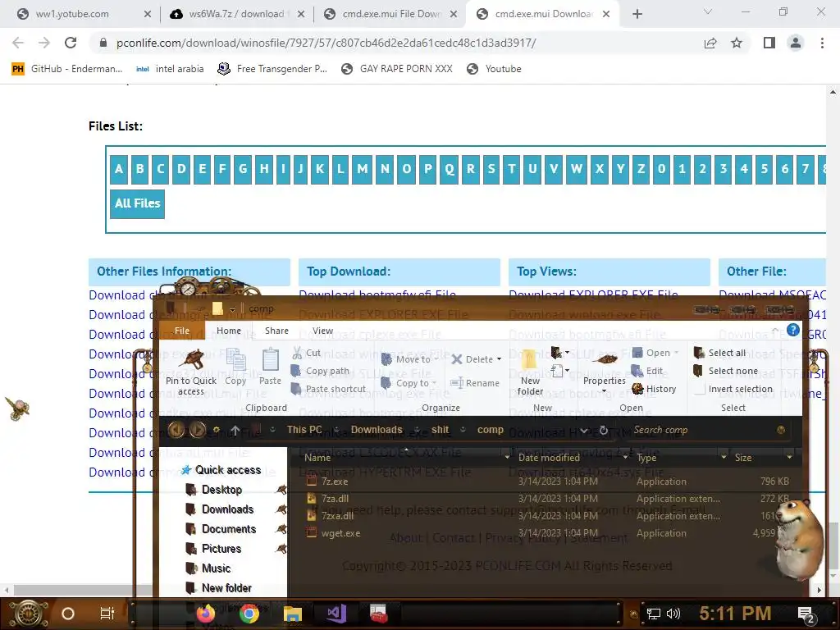Image resolution: width=840 pixels, height=630 pixels.
Task: Switch to the Share ribbon tab
Action: click(276, 331)
